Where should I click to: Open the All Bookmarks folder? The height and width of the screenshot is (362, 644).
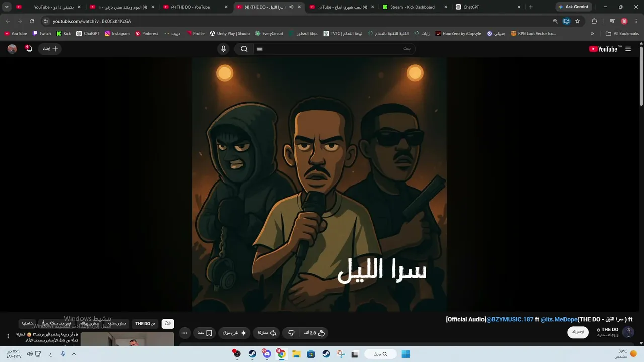(x=622, y=34)
